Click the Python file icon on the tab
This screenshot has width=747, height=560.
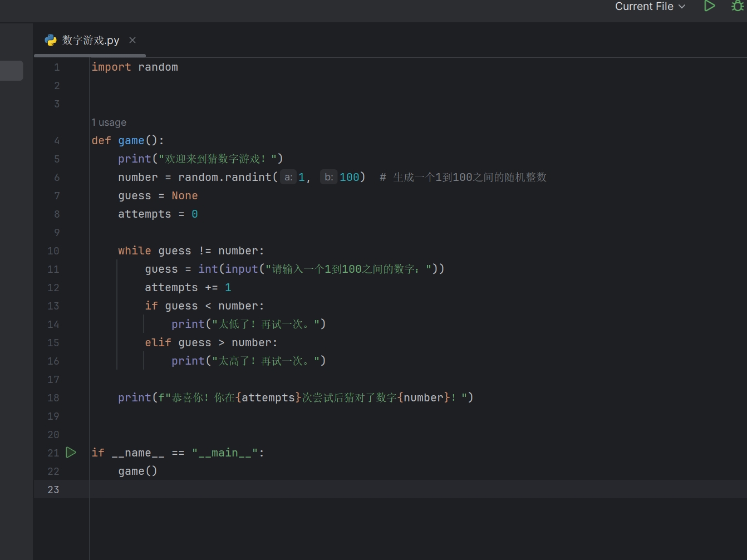(51, 40)
